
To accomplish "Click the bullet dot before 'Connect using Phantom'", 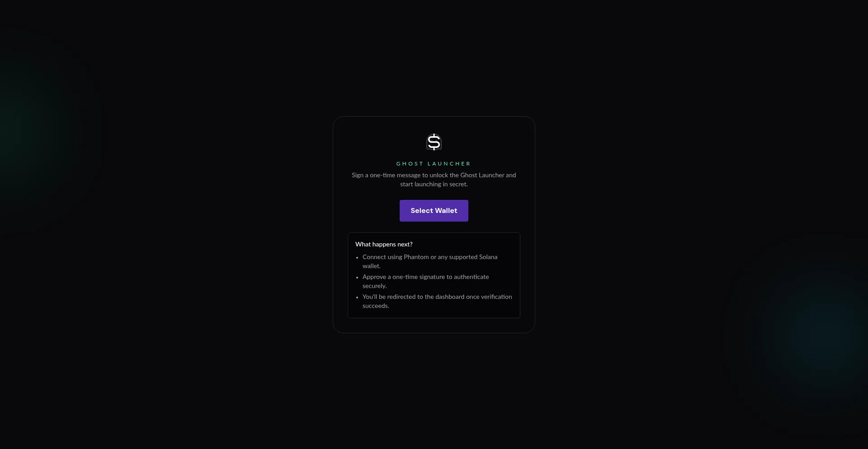I will point(357,258).
